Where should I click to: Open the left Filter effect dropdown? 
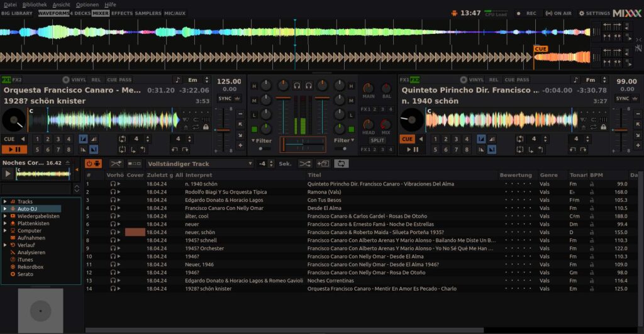point(261,140)
